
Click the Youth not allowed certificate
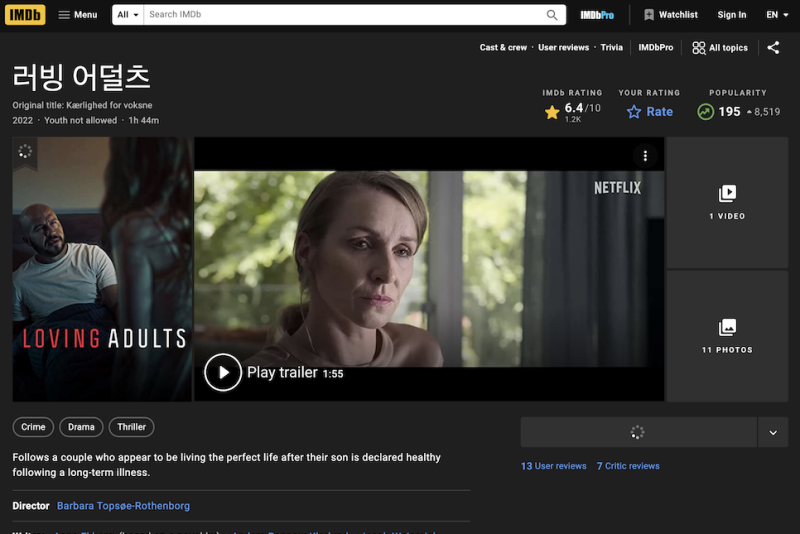point(81,120)
